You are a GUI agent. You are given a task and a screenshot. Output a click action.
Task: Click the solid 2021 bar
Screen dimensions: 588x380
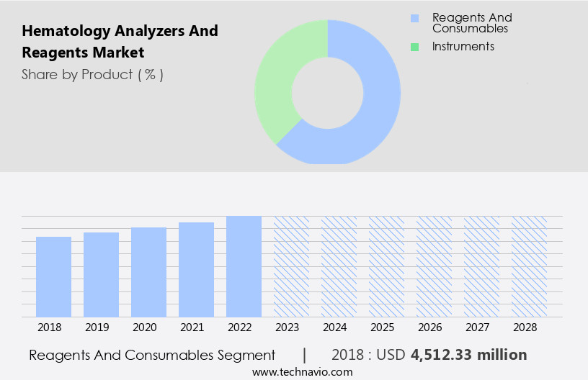[196, 270]
